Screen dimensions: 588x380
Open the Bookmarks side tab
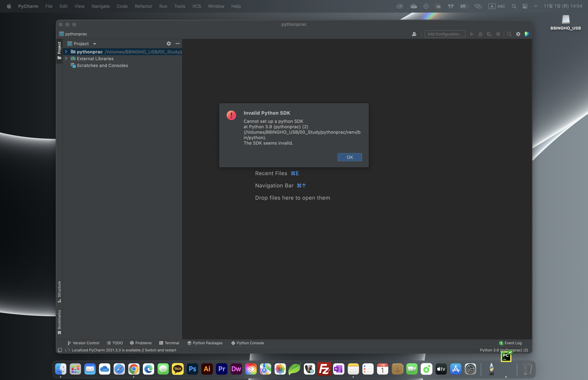(59, 322)
